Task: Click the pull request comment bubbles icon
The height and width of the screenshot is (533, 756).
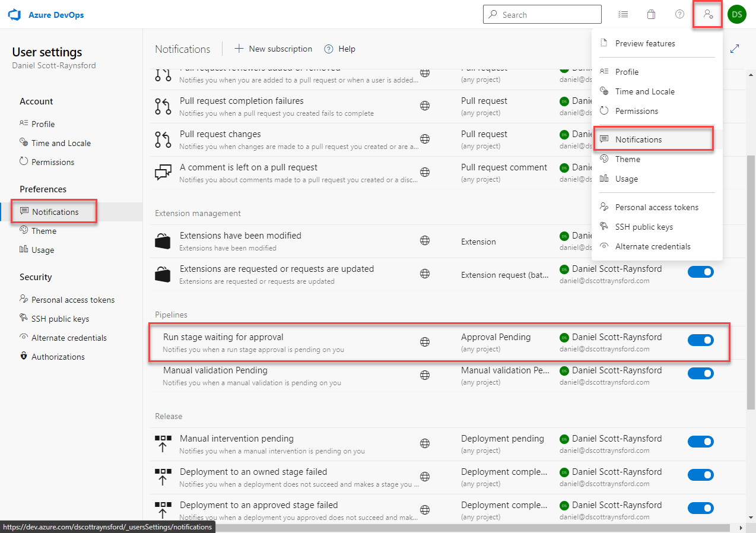Action: [x=163, y=173]
